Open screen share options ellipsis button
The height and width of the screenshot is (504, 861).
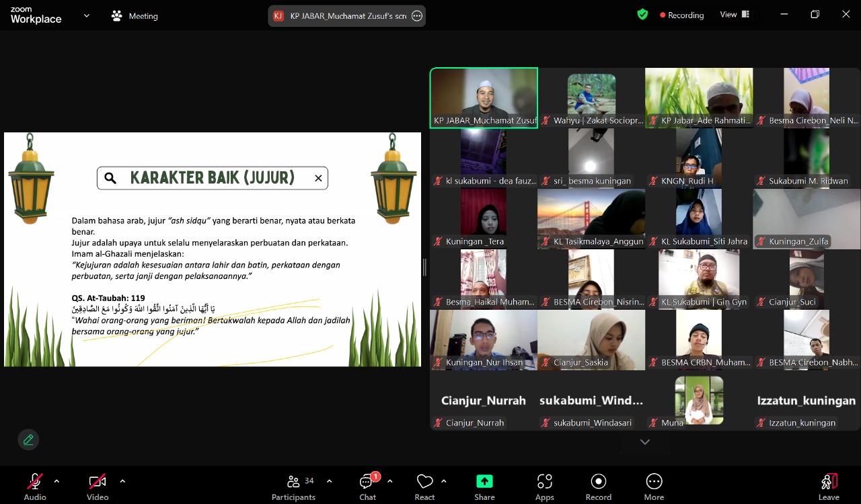click(417, 16)
